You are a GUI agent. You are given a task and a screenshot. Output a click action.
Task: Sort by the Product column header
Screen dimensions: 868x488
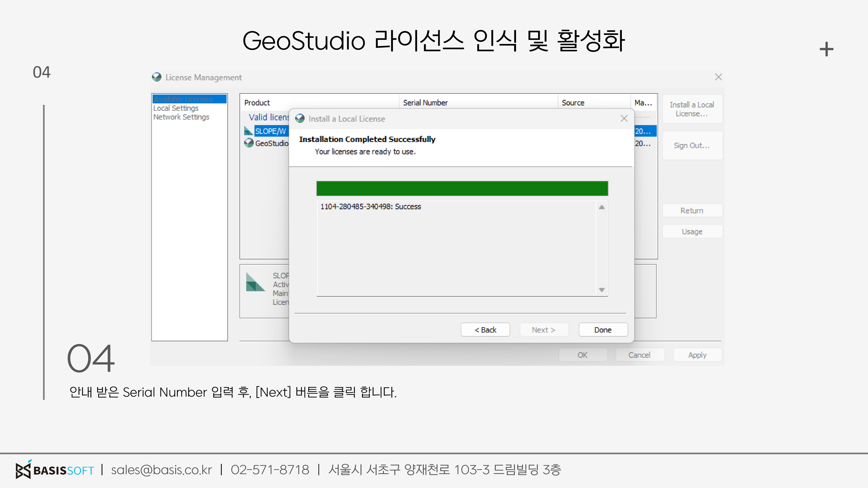tap(319, 102)
